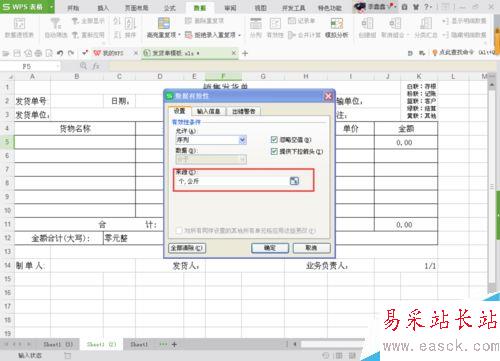Screen dimensions: 500x361
Task: Open the View (视图) ribbon tab
Action: [x=260, y=8]
